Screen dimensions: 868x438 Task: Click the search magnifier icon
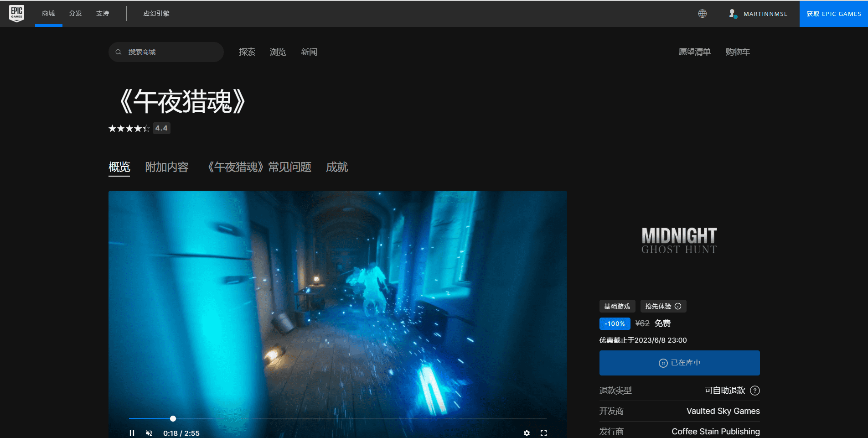pyautogui.click(x=119, y=52)
